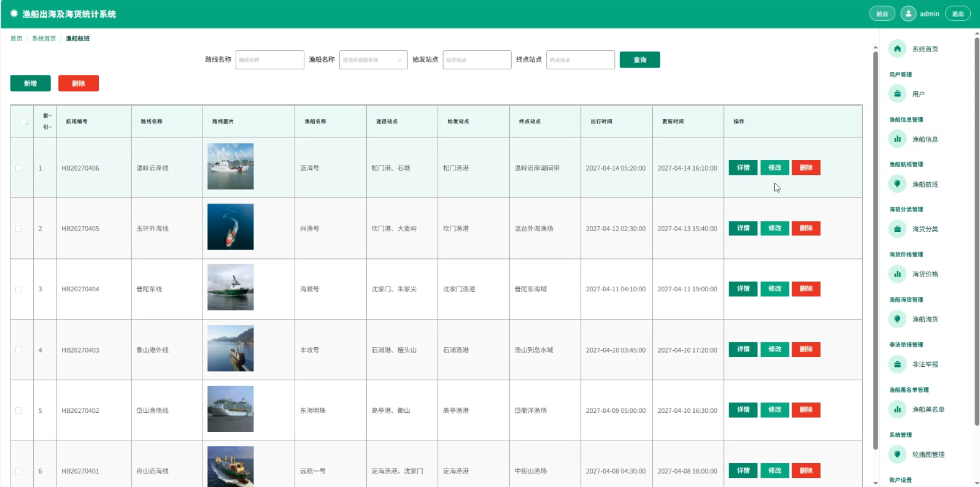Focus the 路线名称 input field
The width and height of the screenshot is (980, 487).
pyautogui.click(x=269, y=59)
